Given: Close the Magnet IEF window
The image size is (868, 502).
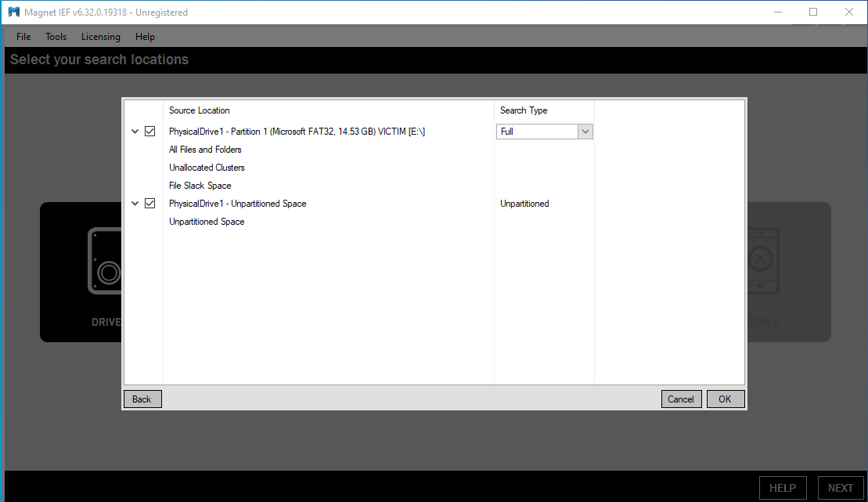Looking at the screenshot, I should click(849, 13).
